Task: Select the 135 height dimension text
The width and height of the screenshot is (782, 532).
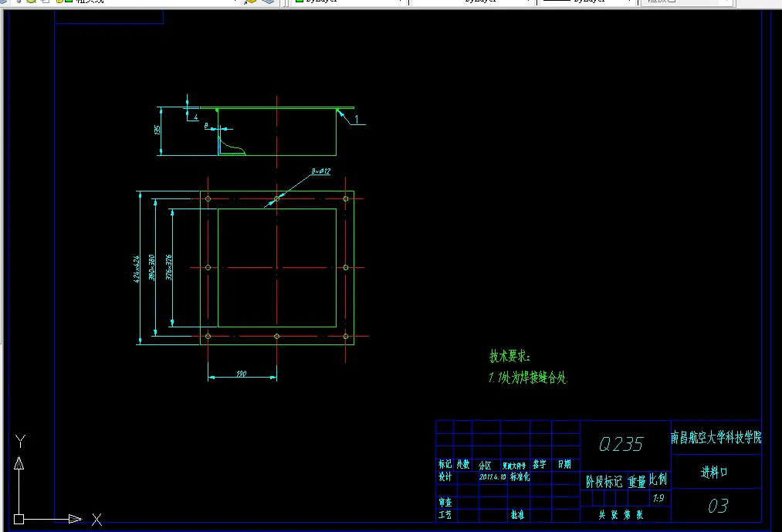Action: pos(157,130)
